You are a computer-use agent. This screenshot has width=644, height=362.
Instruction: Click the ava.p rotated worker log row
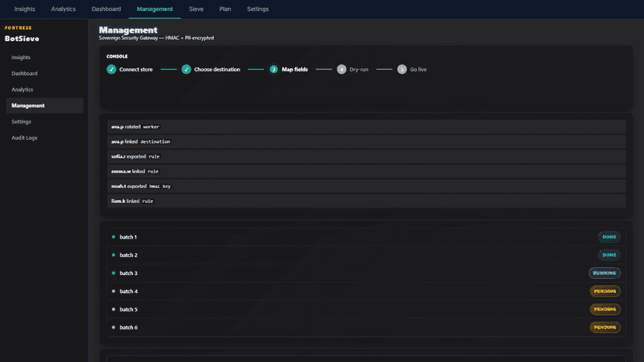point(366,127)
